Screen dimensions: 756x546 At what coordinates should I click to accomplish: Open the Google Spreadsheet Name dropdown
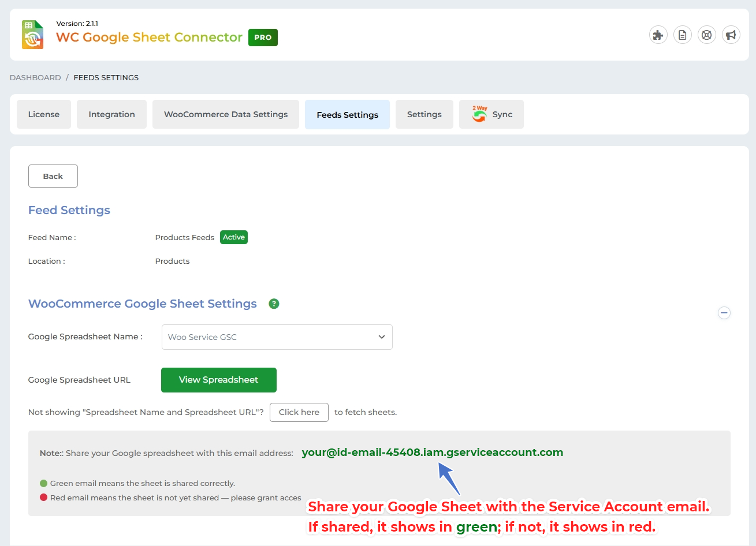point(277,337)
